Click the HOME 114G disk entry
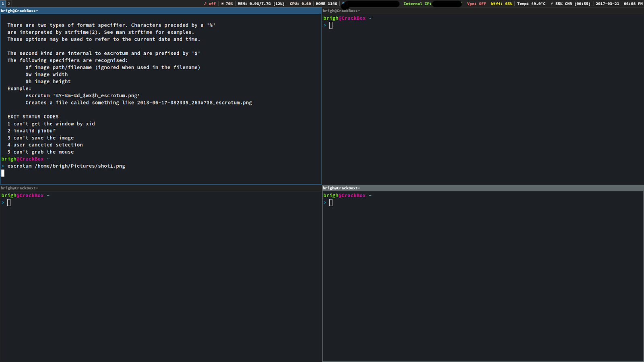The image size is (644, 362). pos(326,4)
